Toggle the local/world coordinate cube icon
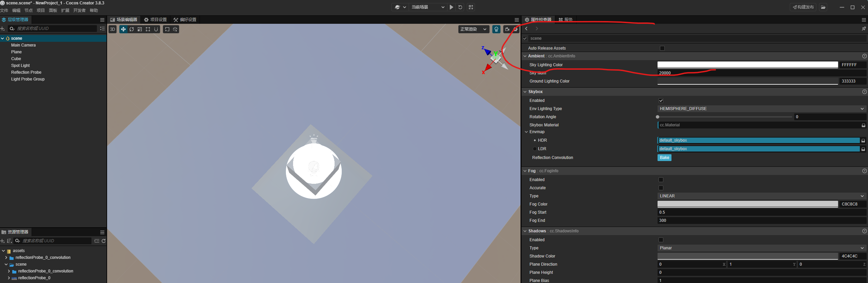Image resolution: width=868 pixels, height=283 pixels. pos(175,29)
